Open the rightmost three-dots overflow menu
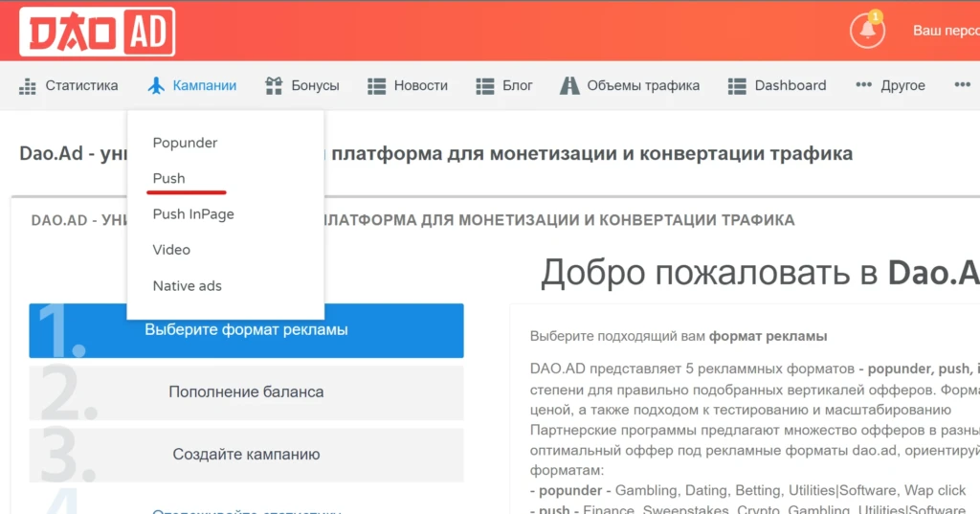This screenshot has height=514, width=980. [963, 85]
